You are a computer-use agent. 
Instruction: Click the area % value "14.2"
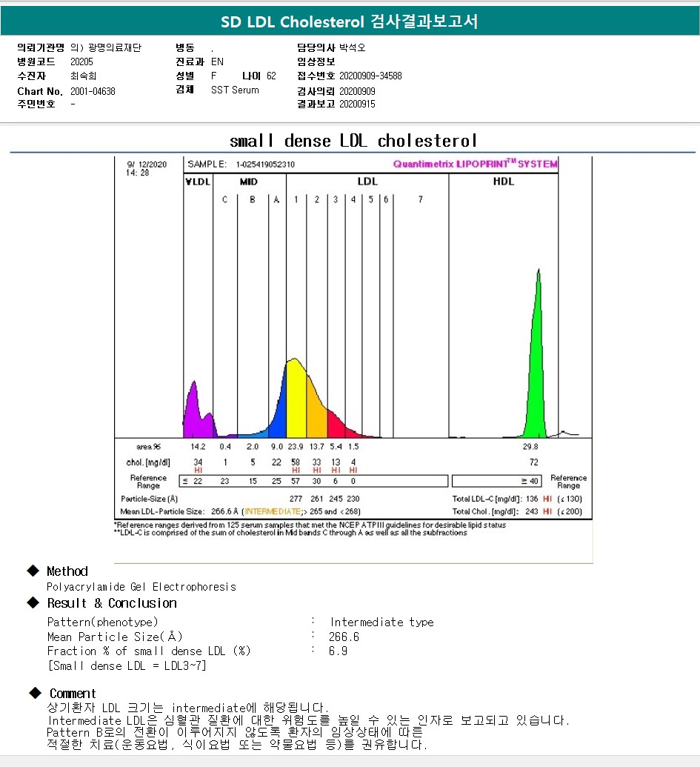tap(198, 447)
